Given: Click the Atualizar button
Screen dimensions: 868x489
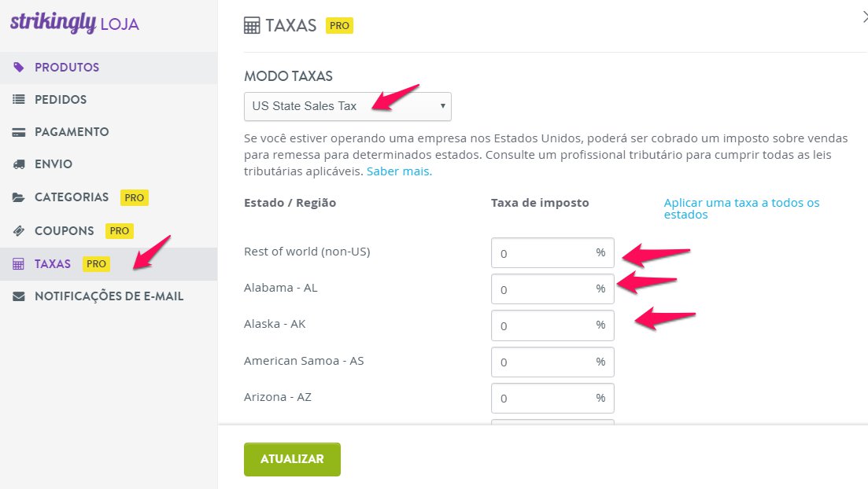Looking at the screenshot, I should 292,459.
